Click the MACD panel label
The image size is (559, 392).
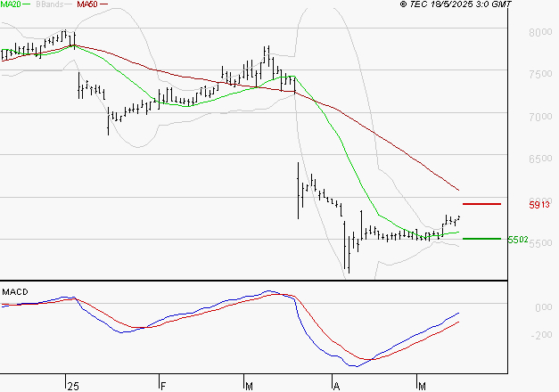(15, 292)
